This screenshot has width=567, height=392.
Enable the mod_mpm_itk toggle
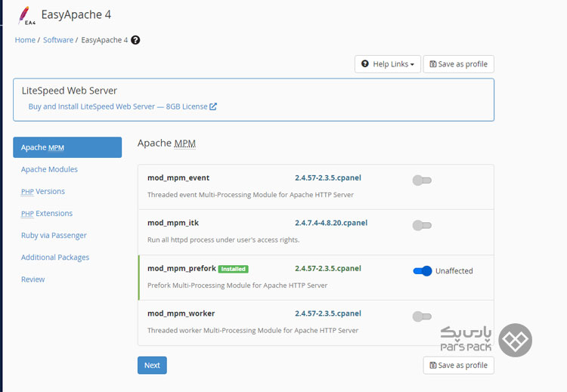[422, 225]
